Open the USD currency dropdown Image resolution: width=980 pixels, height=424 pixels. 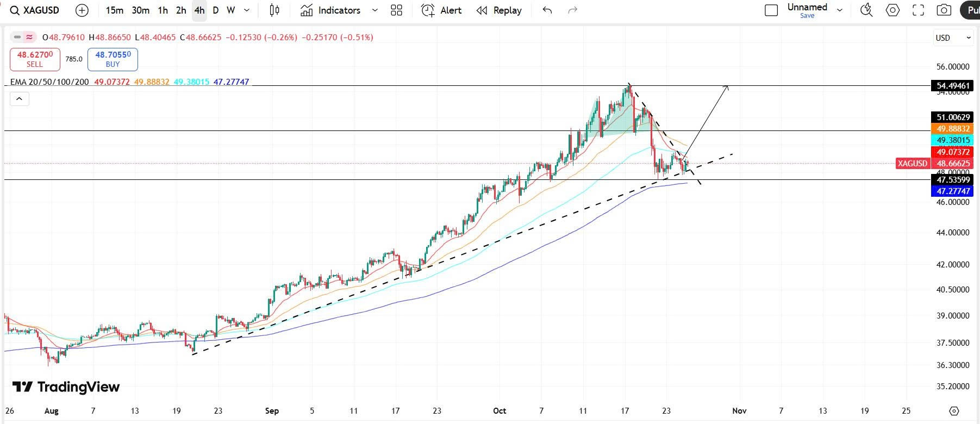(953, 38)
